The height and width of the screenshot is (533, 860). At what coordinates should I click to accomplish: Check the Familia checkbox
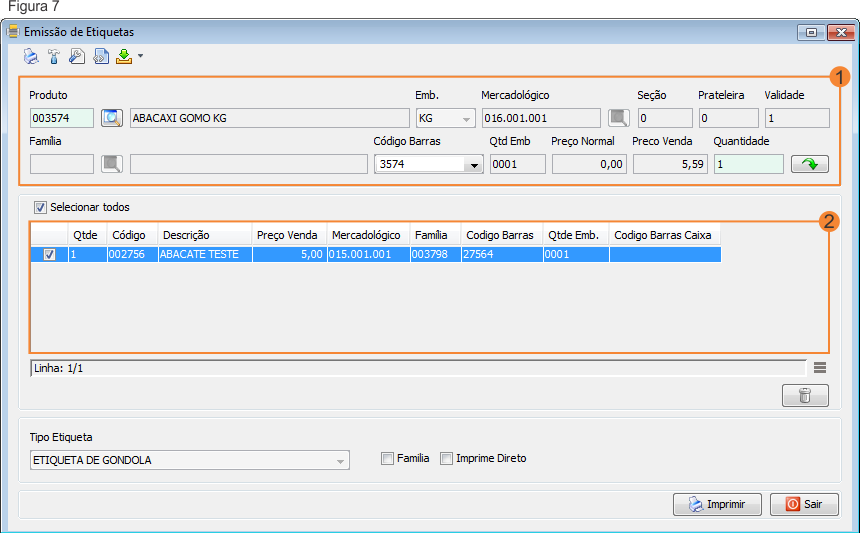click(x=388, y=459)
